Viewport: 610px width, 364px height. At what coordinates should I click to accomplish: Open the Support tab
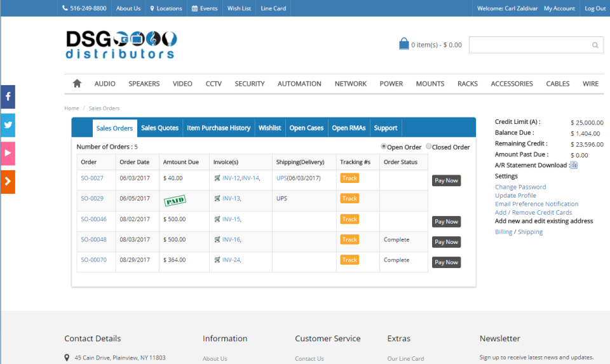pos(386,128)
